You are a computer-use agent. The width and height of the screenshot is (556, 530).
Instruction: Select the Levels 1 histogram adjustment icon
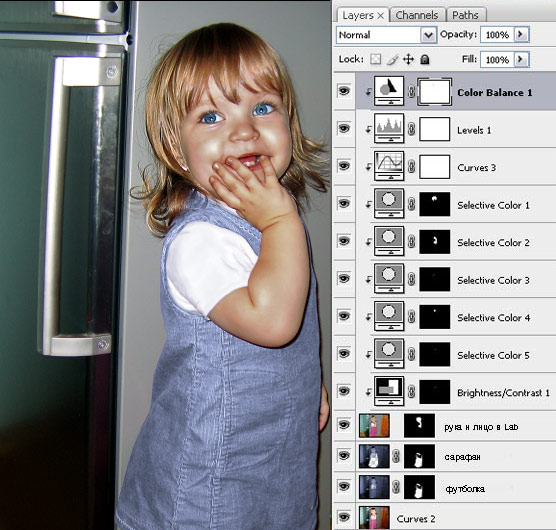coord(389,128)
